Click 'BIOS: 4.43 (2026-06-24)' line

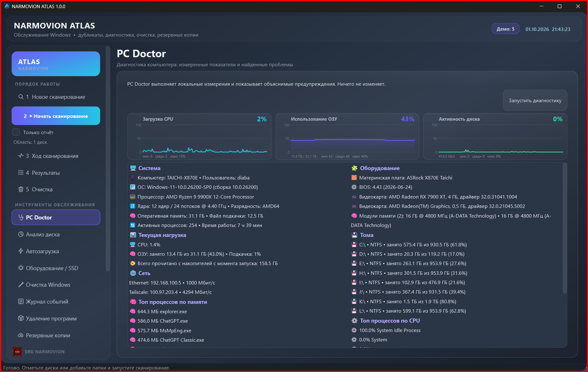click(x=382, y=187)
